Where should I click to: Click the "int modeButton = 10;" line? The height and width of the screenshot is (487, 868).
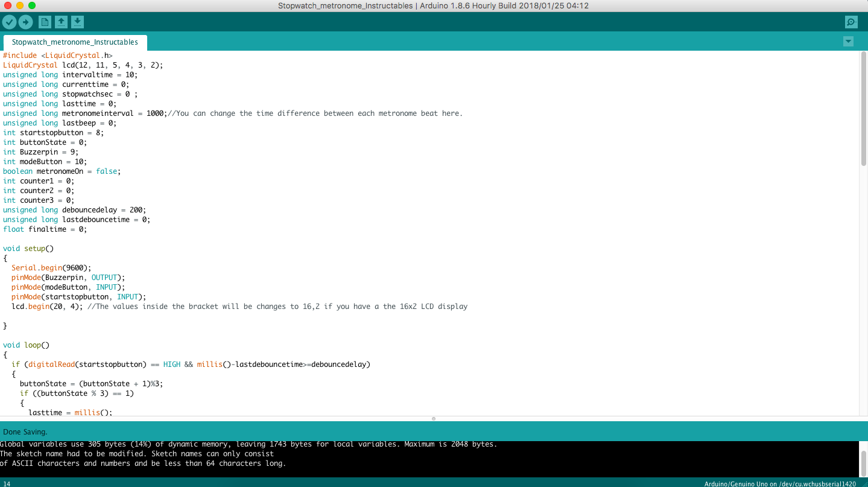tap(45, 162)
